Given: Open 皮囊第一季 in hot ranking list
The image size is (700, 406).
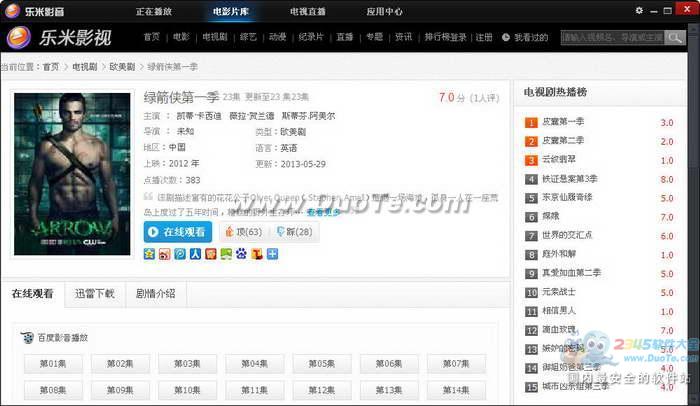Looking at the screenshot, I should pyautogui.click(x=564, y=123).
